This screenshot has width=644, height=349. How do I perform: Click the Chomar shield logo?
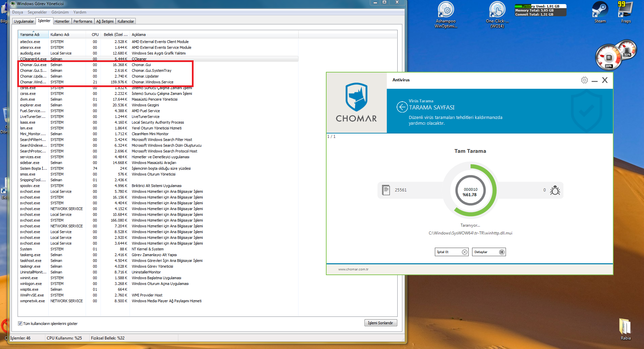(356, 97)
